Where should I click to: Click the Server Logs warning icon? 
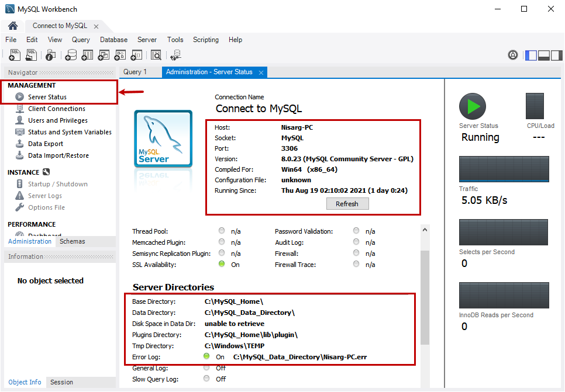click(20, 196)
